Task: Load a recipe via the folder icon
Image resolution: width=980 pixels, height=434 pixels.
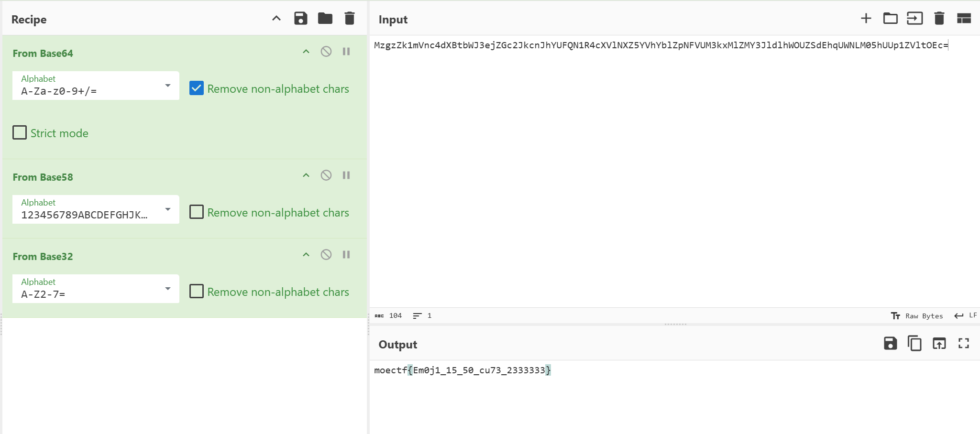Action: 325,19
